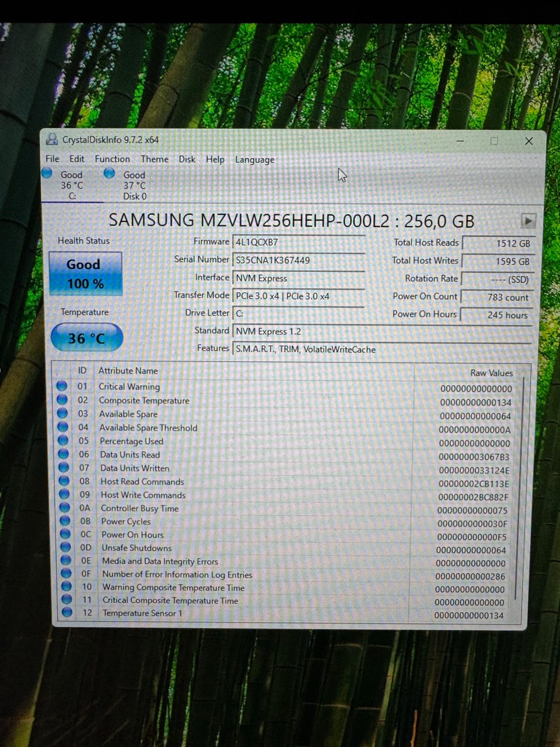Image resolution: width=560 pixels, height=747 pixels.
Task: Click the Total Host Writes value 1595 GB
Action: pos(497,261)
